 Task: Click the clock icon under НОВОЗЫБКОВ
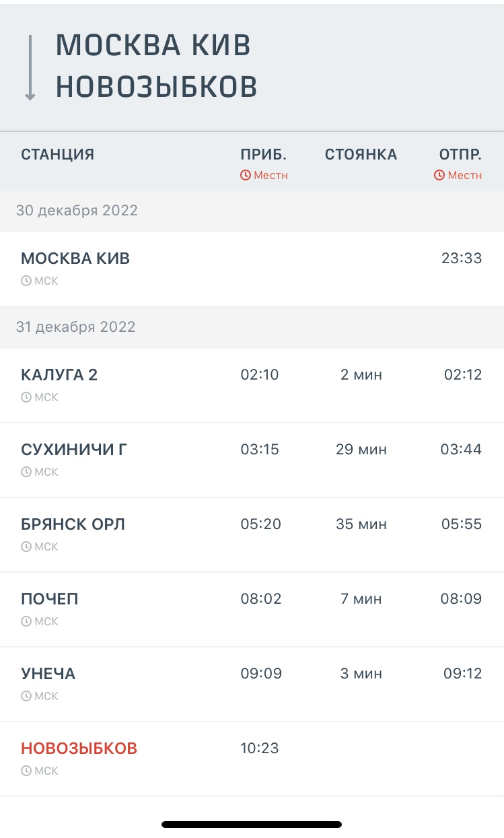tap(26, 771)
